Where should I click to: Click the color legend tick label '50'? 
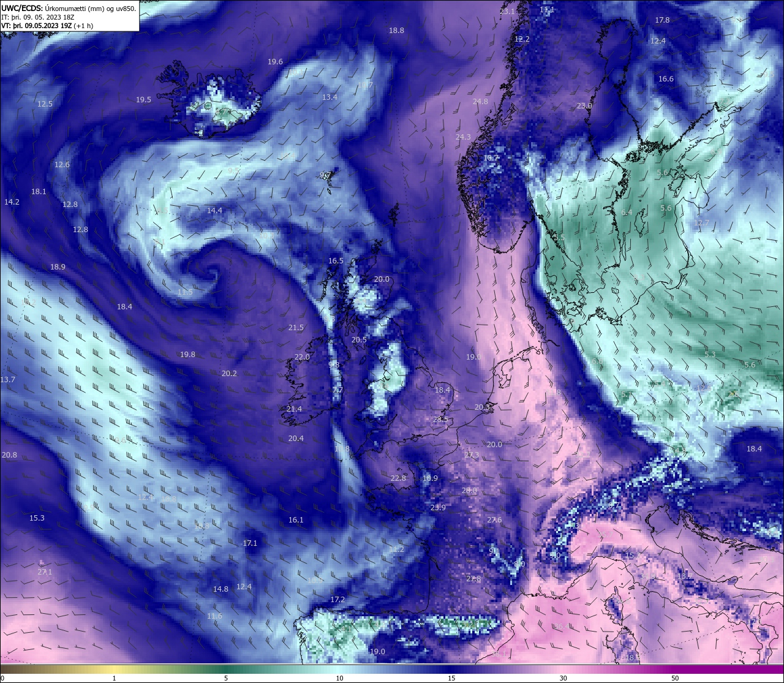point(674,678)
